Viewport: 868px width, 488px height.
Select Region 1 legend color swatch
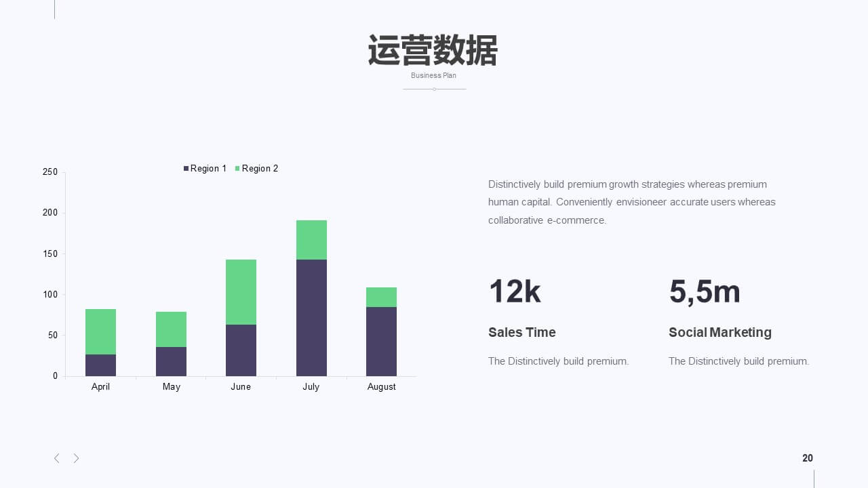tap(186, 168)
